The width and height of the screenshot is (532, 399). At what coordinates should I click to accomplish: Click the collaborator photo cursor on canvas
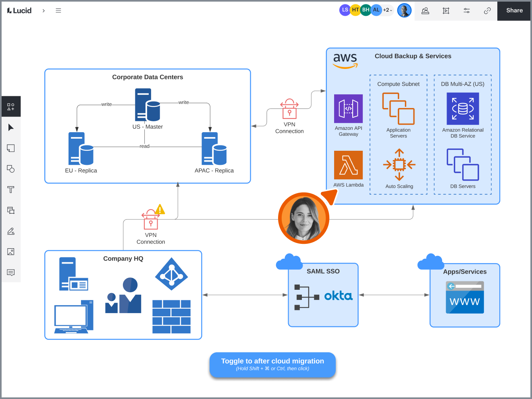point(303,218)
